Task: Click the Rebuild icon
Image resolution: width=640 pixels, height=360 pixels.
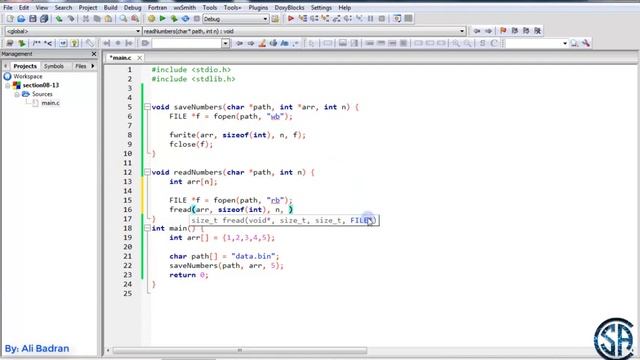Action: (x=185, y=19)
